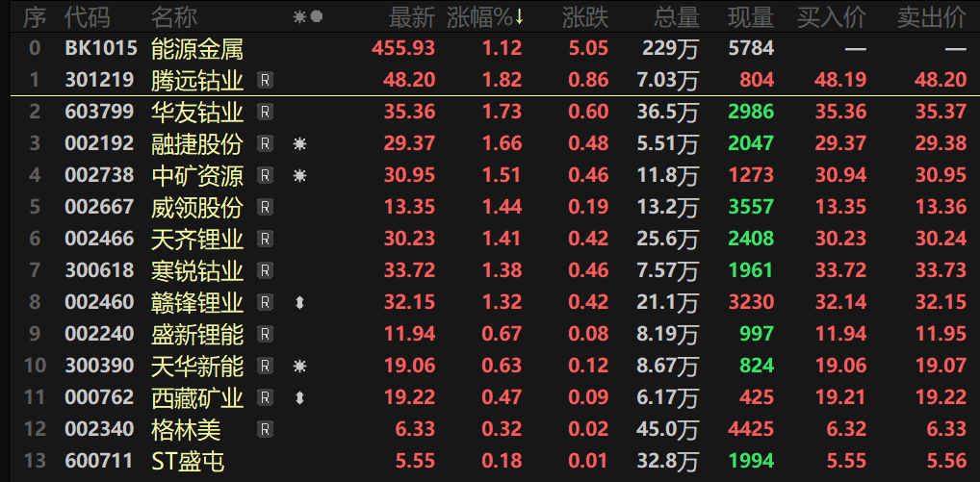Screen dimensions: 980x482
Task: Select stock name 西藏矿业
Action: coord(197,397)
